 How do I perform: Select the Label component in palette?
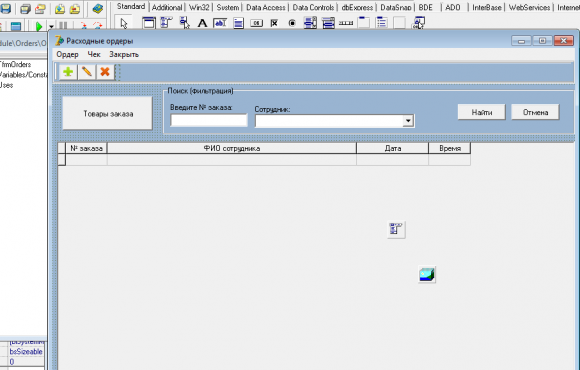(202, 23)
